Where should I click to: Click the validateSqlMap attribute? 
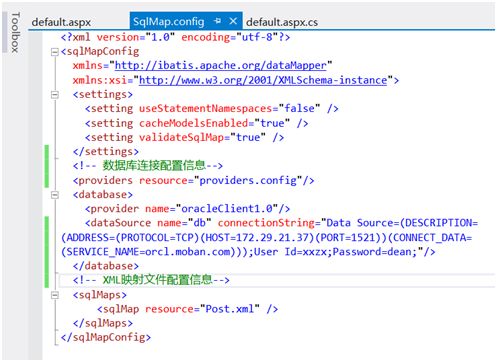pyautogui.click(x=181, y=137)
